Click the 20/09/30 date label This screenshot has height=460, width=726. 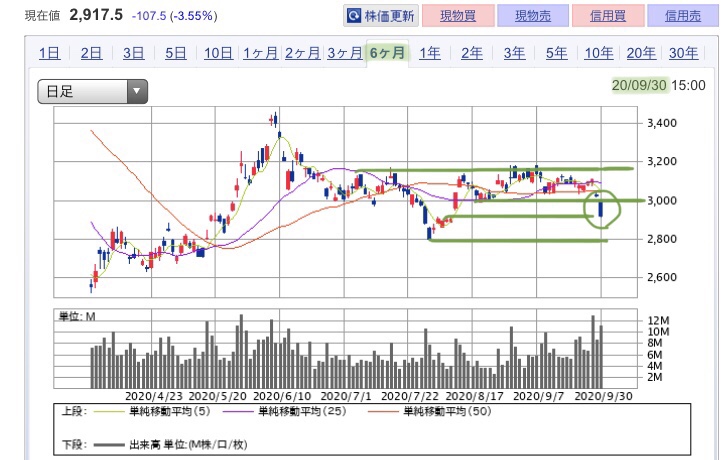639,85
